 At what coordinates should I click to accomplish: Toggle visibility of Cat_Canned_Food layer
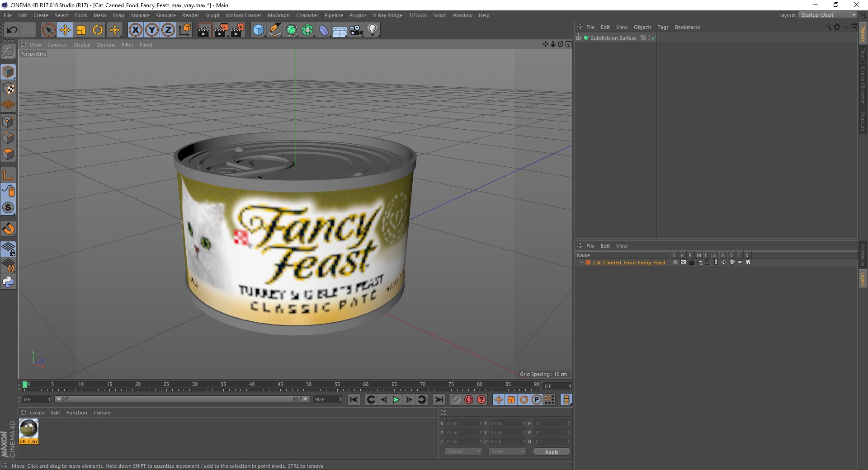[x=683, y=262]
